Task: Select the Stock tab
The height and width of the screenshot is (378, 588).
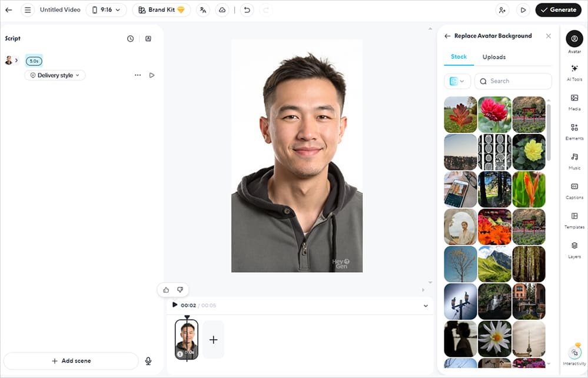Action: [459, 57]
